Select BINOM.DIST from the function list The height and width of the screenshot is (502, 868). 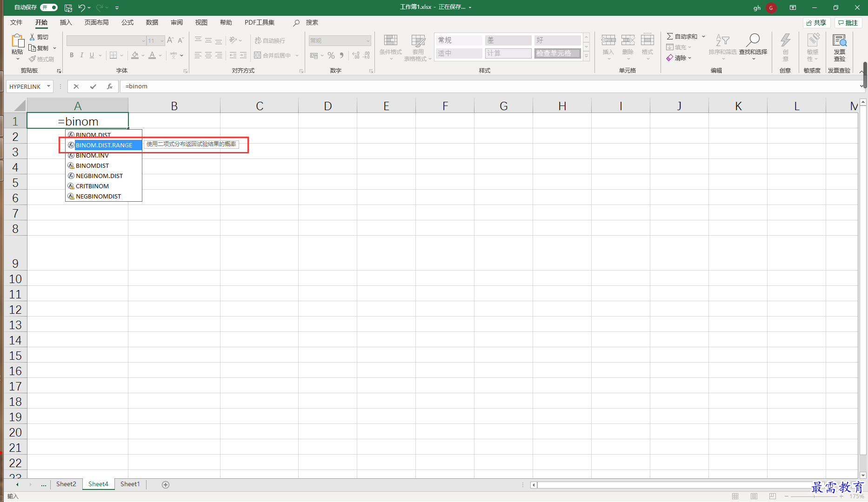[x=104, y=135]
